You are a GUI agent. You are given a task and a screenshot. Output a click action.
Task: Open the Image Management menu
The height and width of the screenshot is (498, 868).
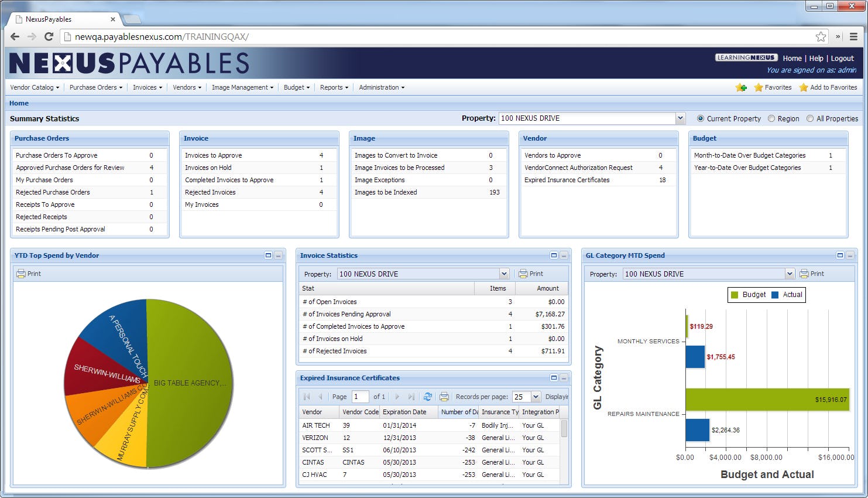tap(242, 87)
